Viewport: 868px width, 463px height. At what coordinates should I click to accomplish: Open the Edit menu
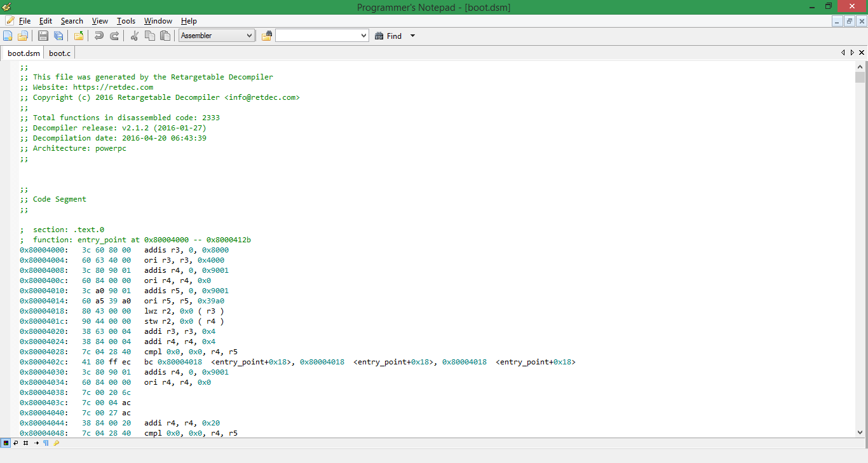coord(46,21)
